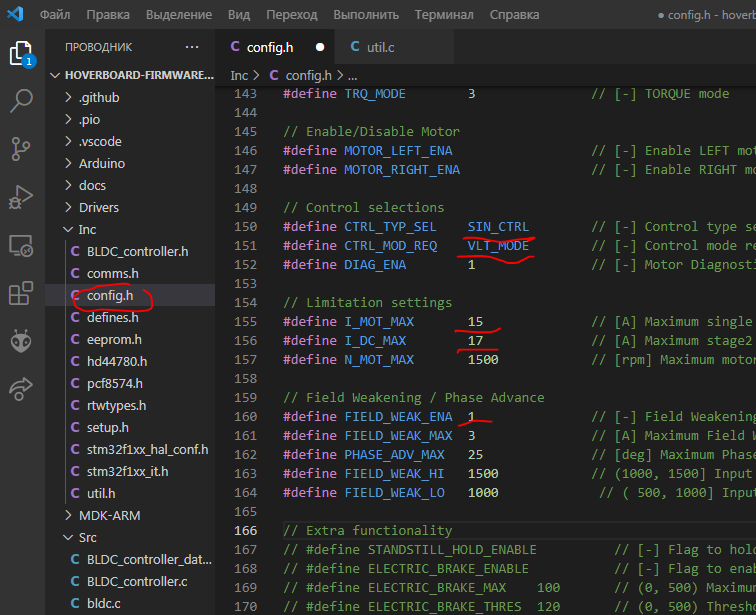The height and width of the screenshot is (615, 756).
Task: Open Explorer panel more actions (three dots)
Action: point(192,47)
